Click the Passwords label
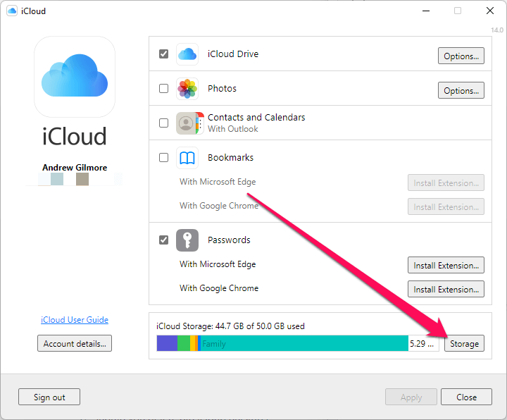 [229, 240]
